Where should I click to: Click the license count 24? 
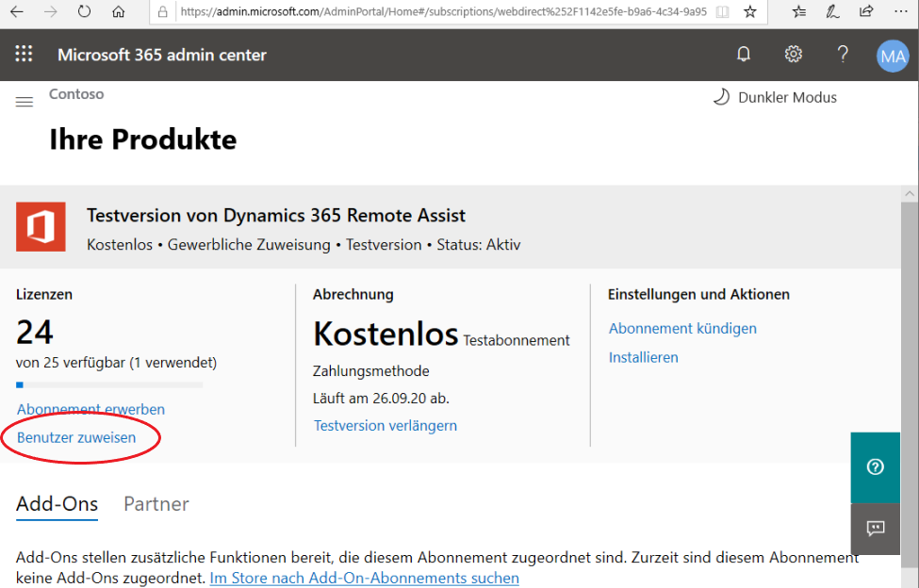coord(35,332)
